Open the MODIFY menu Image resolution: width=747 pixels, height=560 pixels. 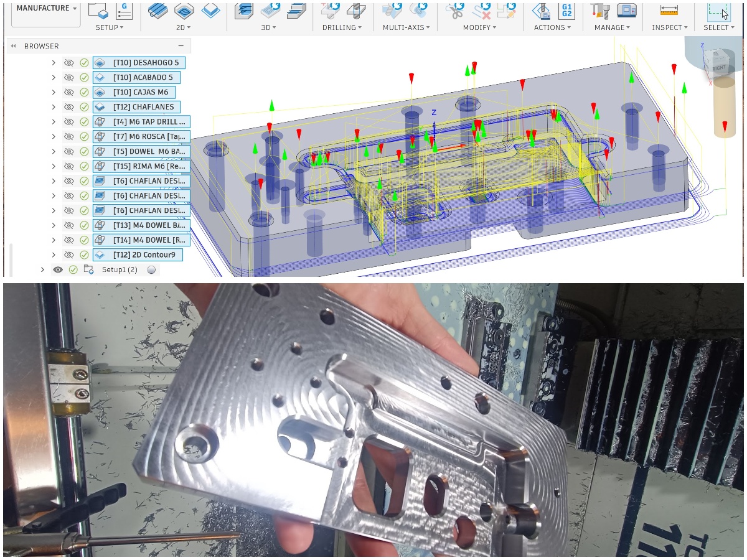(x=480, y=27)
